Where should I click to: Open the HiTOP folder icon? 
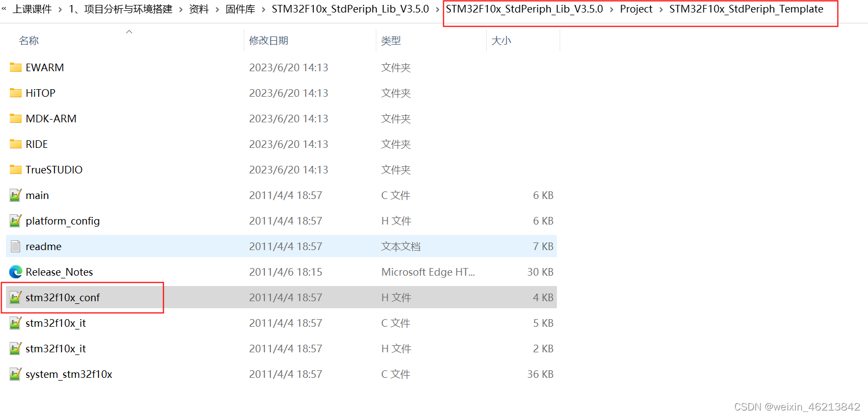[16, 93]
